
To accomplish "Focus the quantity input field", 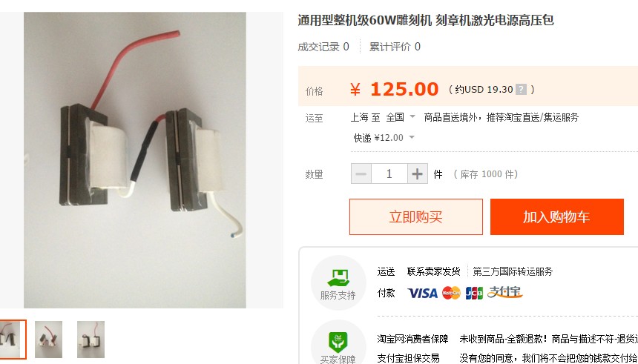I will click(x=389, y=174).
